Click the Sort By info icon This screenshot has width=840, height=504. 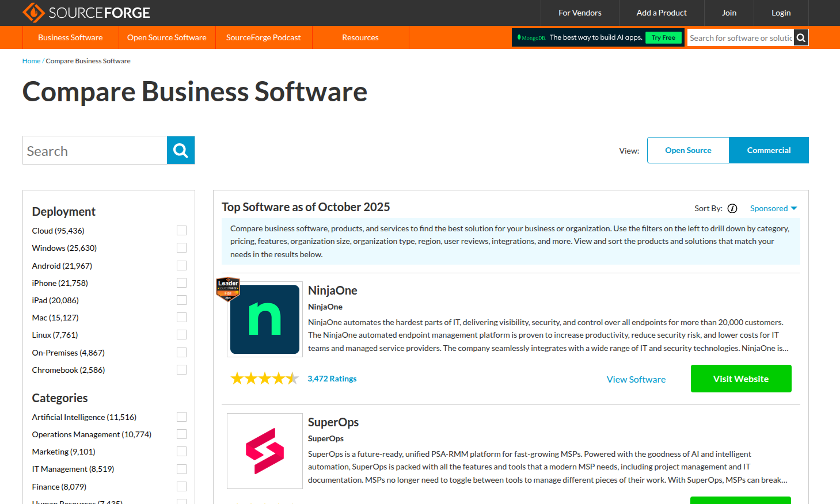[x=732, y=208]
